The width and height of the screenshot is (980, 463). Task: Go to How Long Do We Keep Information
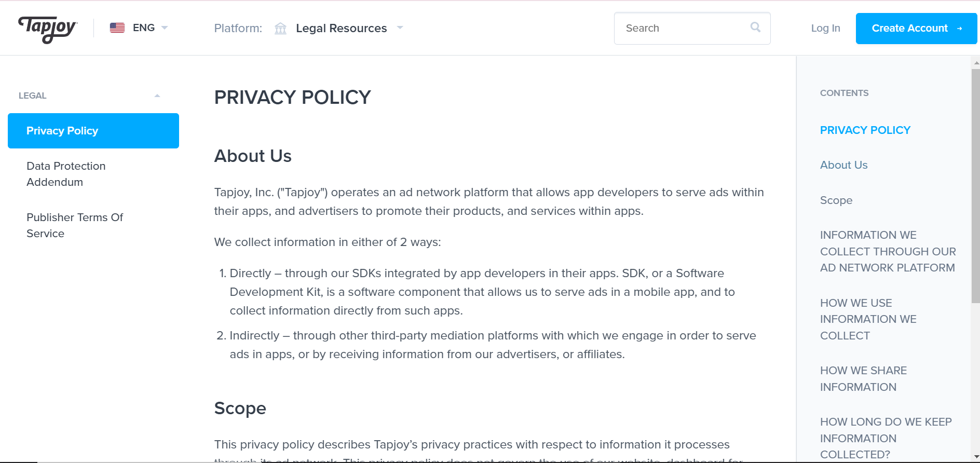coord(886,438)
